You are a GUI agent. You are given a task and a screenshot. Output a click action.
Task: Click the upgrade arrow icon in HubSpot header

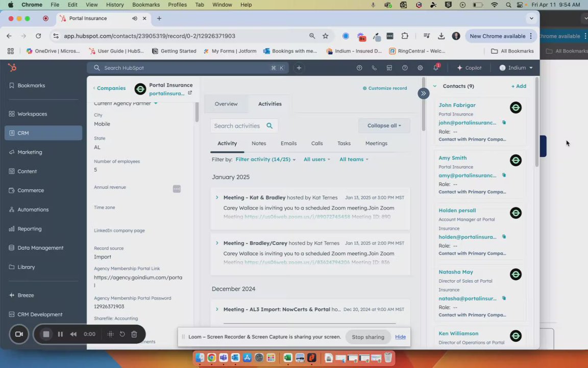point(359,68)
